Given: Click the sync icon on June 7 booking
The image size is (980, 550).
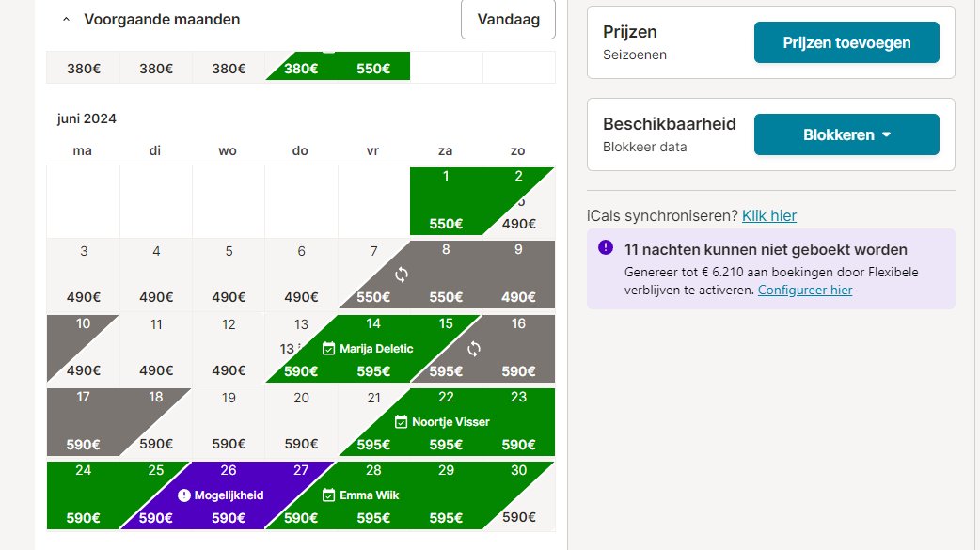Looking at the screenshot, I should (402, 275).
